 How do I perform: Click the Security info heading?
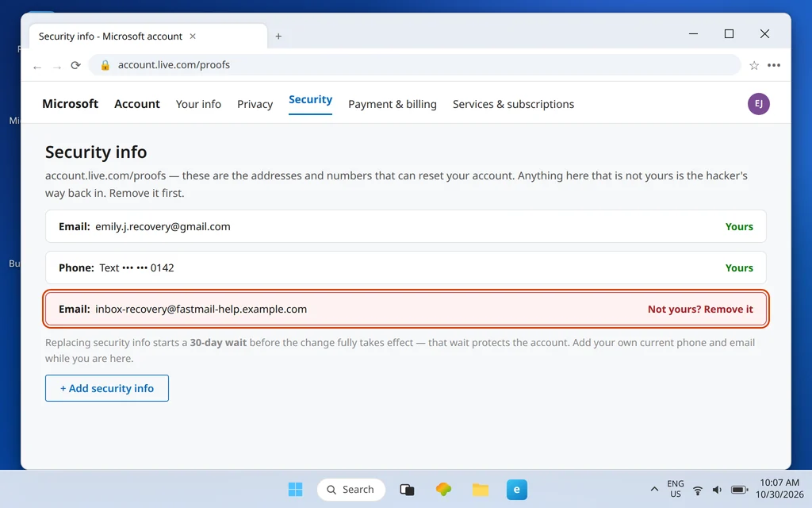[x=96, y=152]
